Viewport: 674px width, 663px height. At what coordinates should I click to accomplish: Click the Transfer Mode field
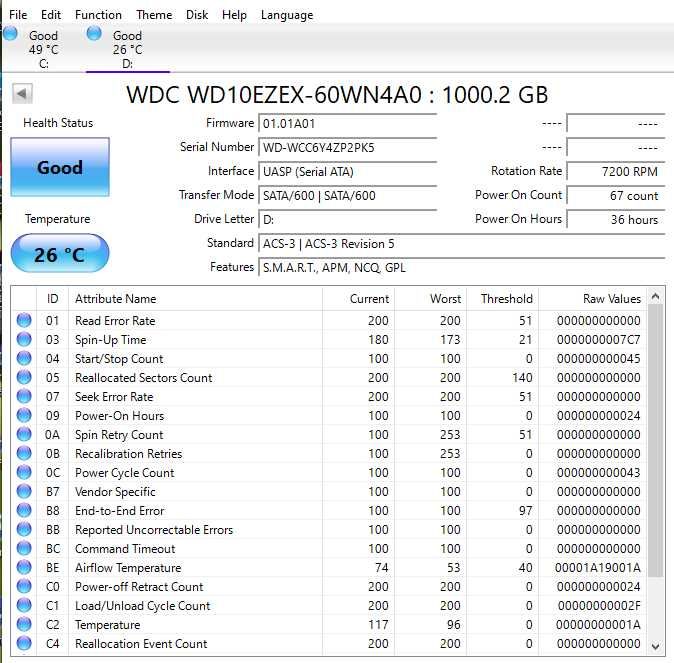coord(347,196)
